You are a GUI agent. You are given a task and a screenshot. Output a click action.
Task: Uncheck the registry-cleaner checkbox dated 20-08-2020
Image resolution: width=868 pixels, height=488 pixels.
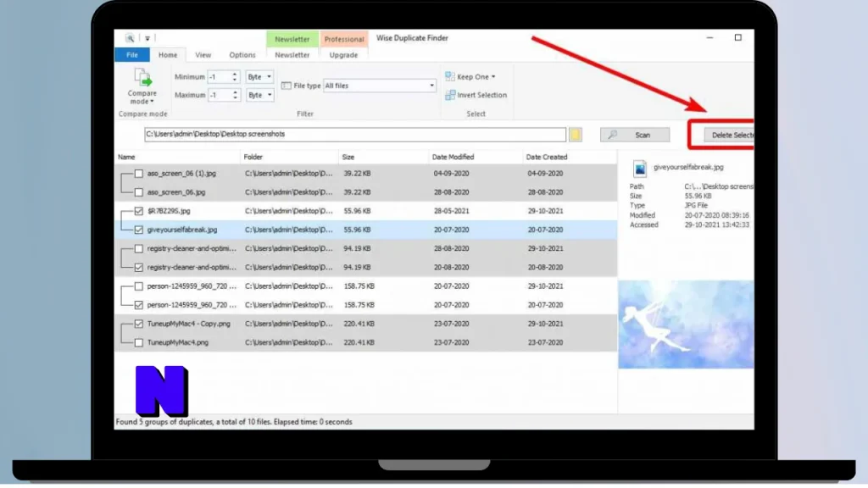click(x=138, y=268)
